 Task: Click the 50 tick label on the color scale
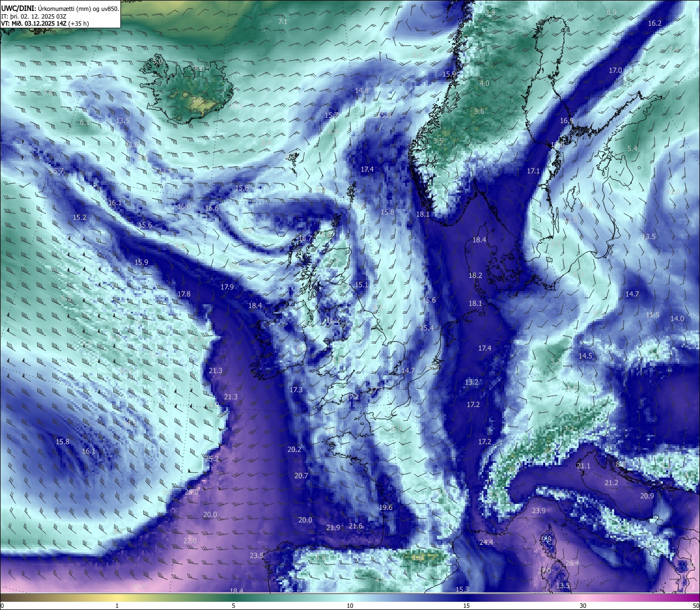point(696,606)
